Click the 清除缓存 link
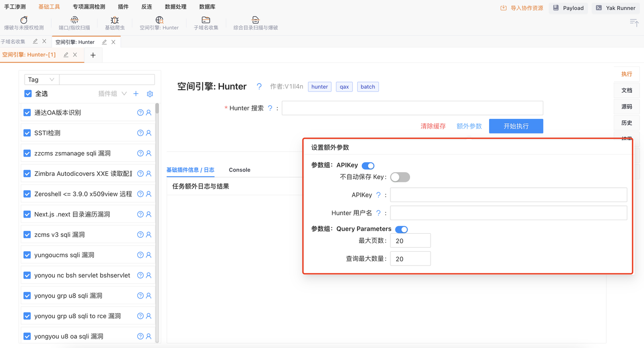Screen dimensions: 644x348 (x=433, y=126)
